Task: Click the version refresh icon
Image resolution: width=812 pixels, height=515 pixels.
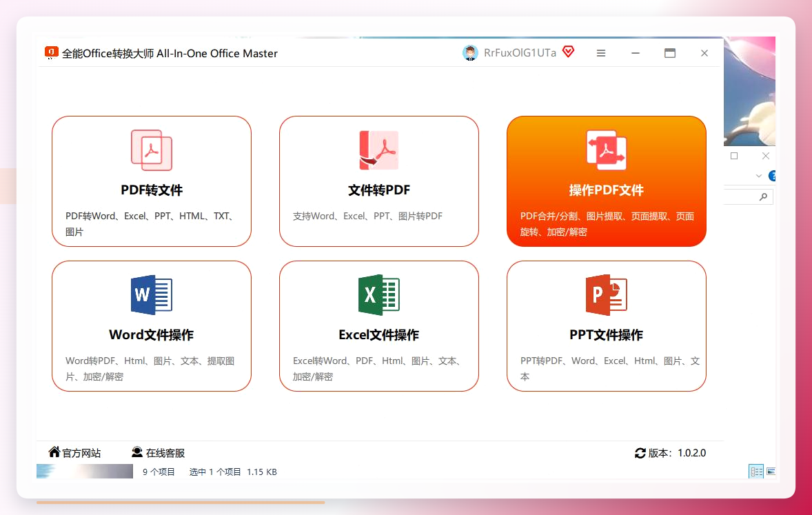Action: (x=640, y=453)
